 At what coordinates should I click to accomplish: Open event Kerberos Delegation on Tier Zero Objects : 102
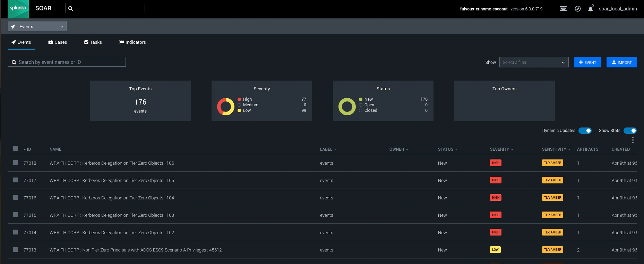[x=112, y=232]
